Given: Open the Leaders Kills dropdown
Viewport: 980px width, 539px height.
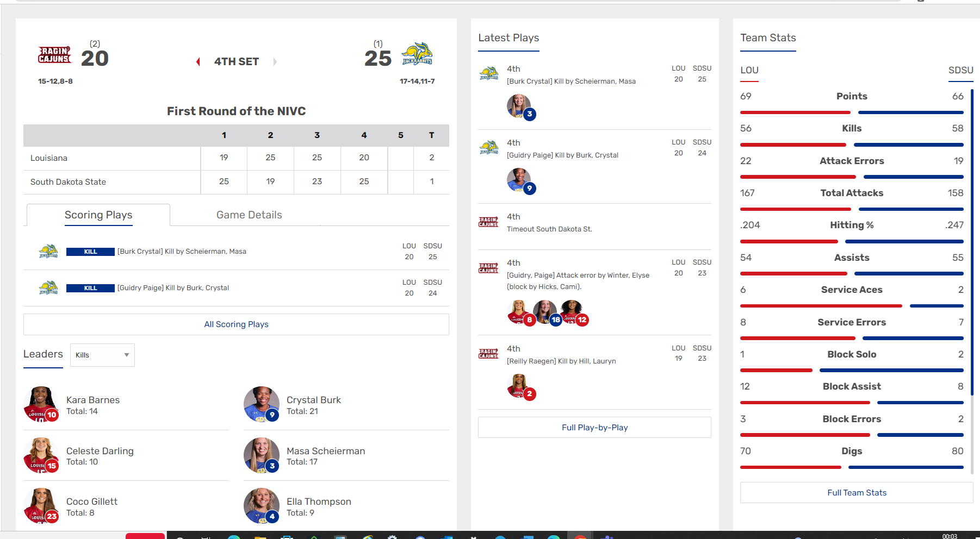Looking at the screenshot, I should click(102, 355).
